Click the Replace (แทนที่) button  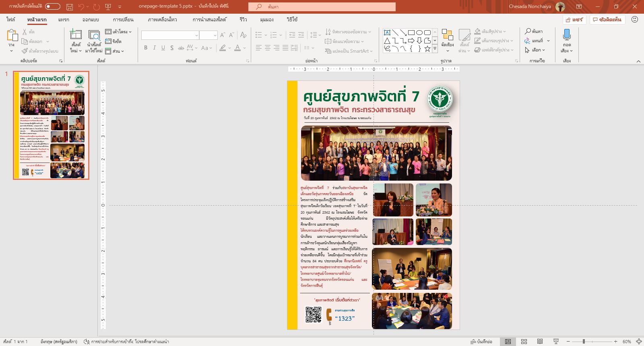click(x=537, y=41)
